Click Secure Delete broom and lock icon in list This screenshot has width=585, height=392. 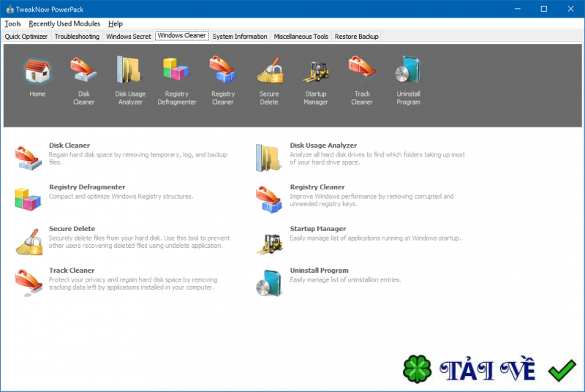[x=29, y=241]
